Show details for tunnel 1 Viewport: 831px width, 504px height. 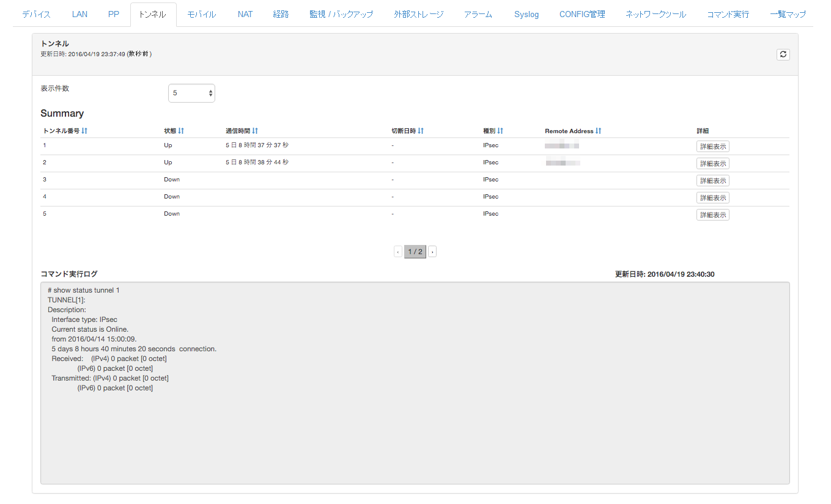712,147
